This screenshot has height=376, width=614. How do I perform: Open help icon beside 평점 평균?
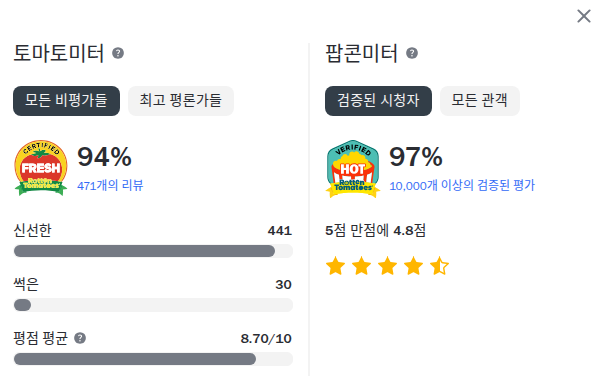point(80,338)
